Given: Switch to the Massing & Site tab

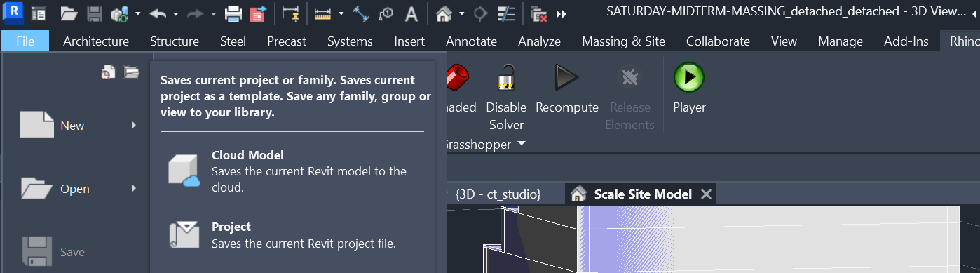Looking at the screenshot, I should (623, 41).
